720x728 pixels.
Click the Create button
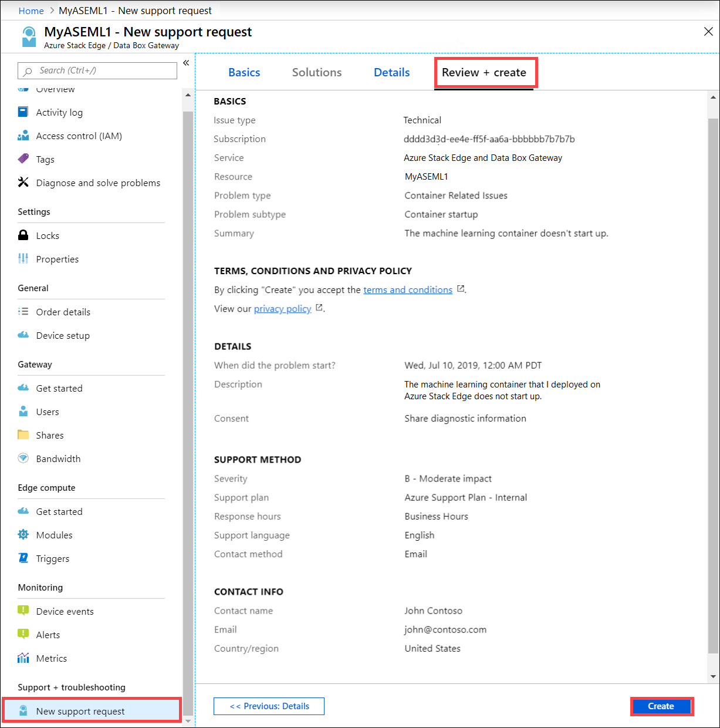point(661,706)
